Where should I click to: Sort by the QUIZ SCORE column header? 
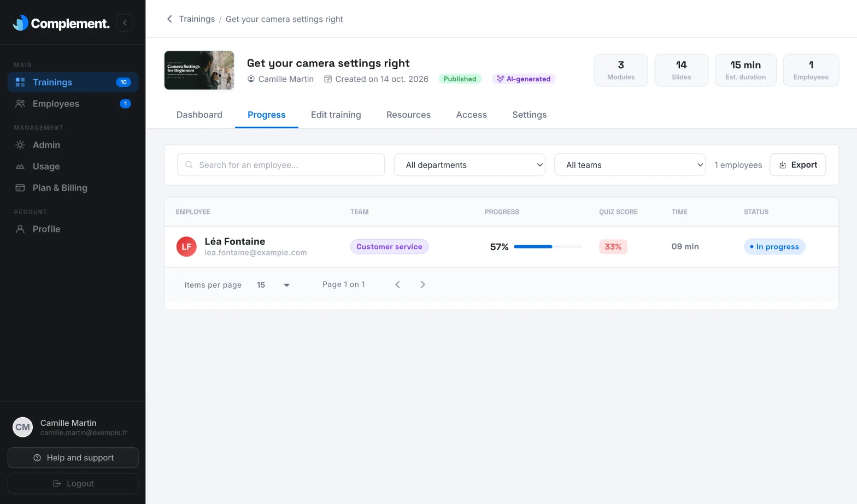618,212
